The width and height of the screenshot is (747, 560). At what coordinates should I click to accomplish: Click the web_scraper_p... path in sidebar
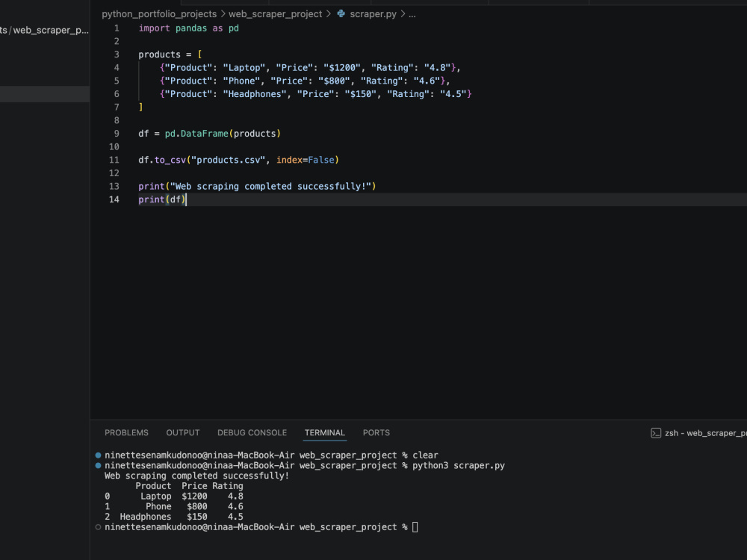(x=51, y=30)
